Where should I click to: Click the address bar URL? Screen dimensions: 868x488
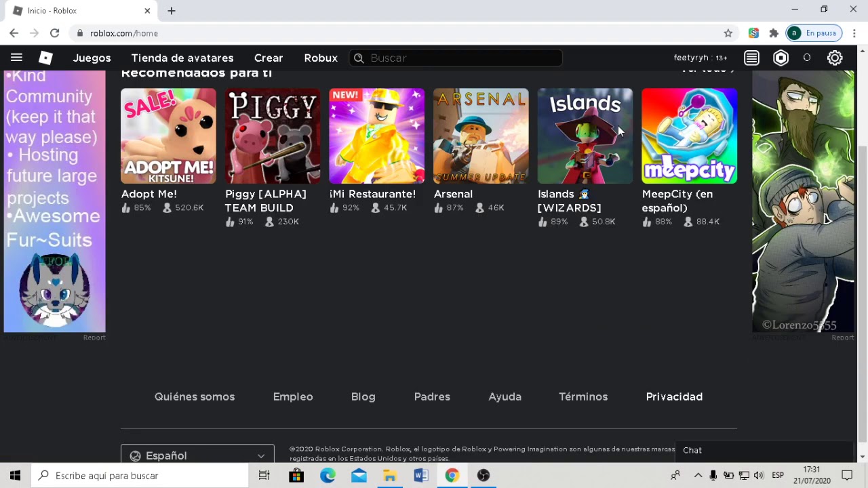pos(124,33)
